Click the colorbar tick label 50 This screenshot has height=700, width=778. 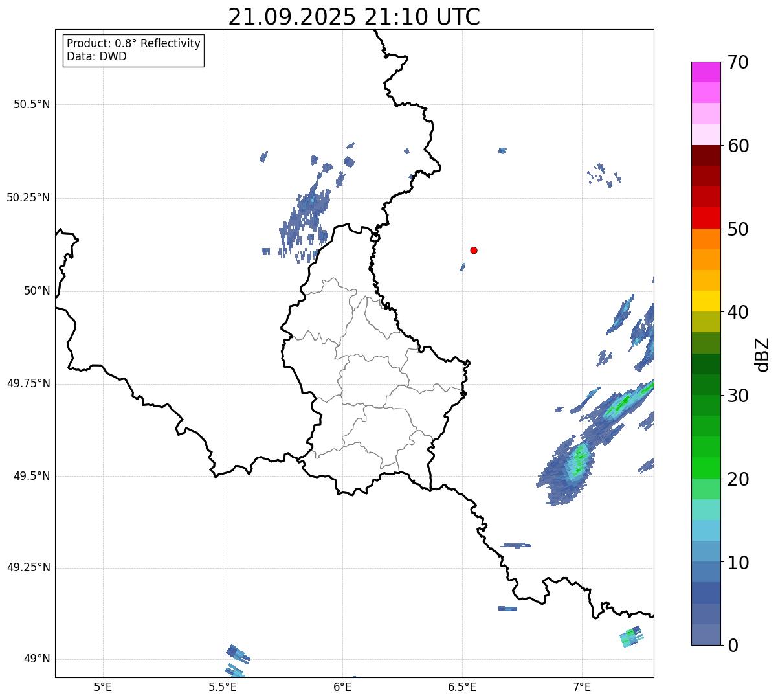coord(738,229)
